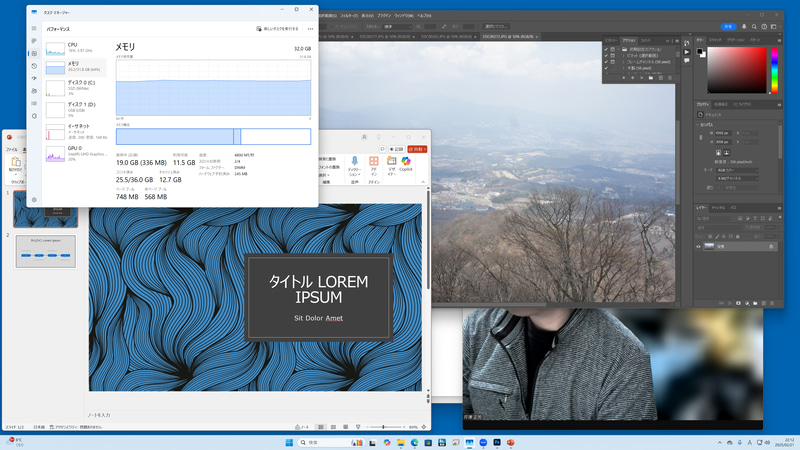The width and height of the screenshot is (800, 450).
Task: Click slide title text Lorem Ipsum
Action: [x=318, y=289]
